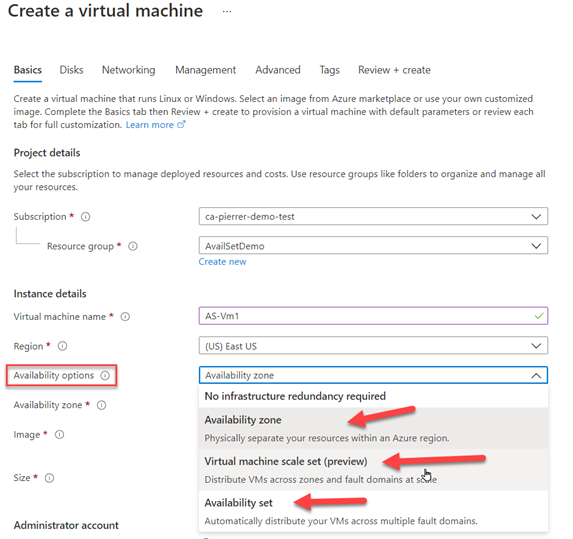Click the Availability options info icon
The width and height of the screenshot is (573, 539).
click(x=105, y=375)
